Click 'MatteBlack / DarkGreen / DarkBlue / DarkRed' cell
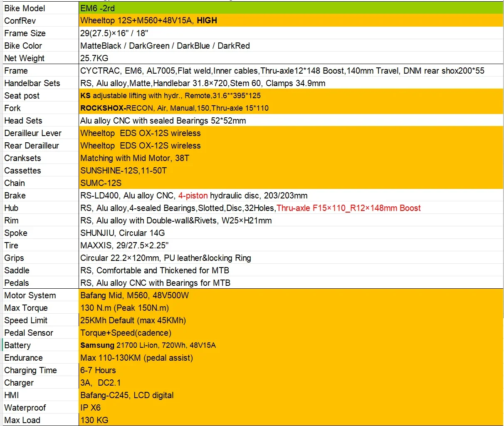504x426 pixels. point(291,46)
